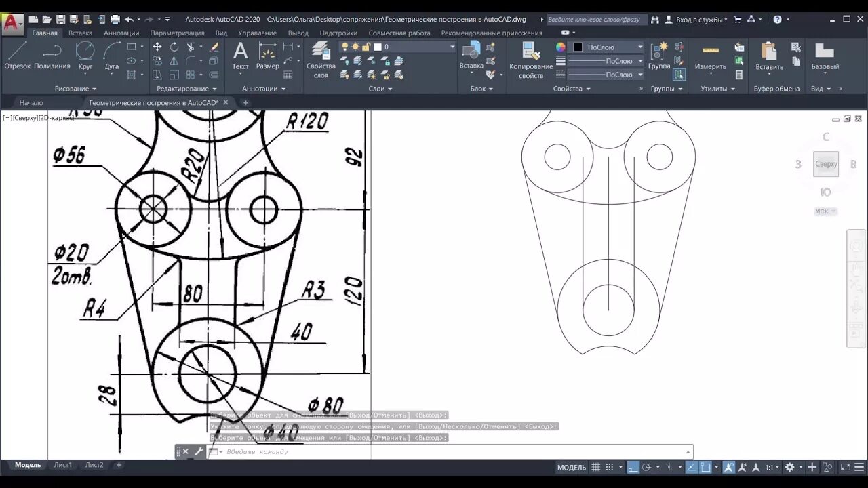This screenshot has height=488, width=868.
Task: Switch to the Лист1 layout tab
Action: (x=63, y=465)
